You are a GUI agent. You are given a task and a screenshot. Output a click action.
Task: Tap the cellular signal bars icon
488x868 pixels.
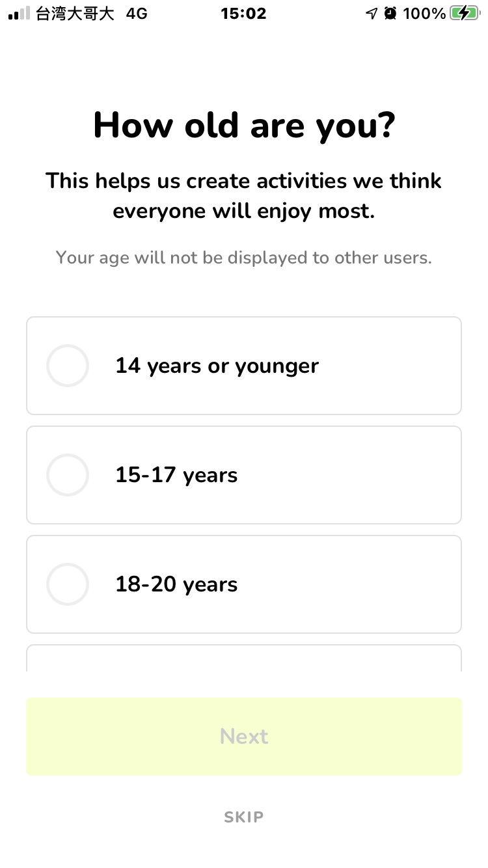pyautogui.click(x=19, y=13)
